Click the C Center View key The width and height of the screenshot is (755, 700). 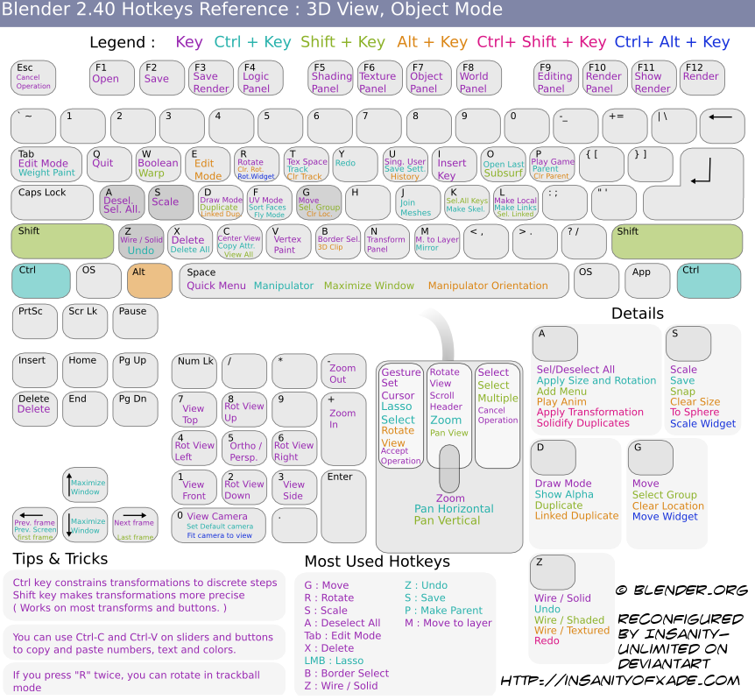(239, 241)
